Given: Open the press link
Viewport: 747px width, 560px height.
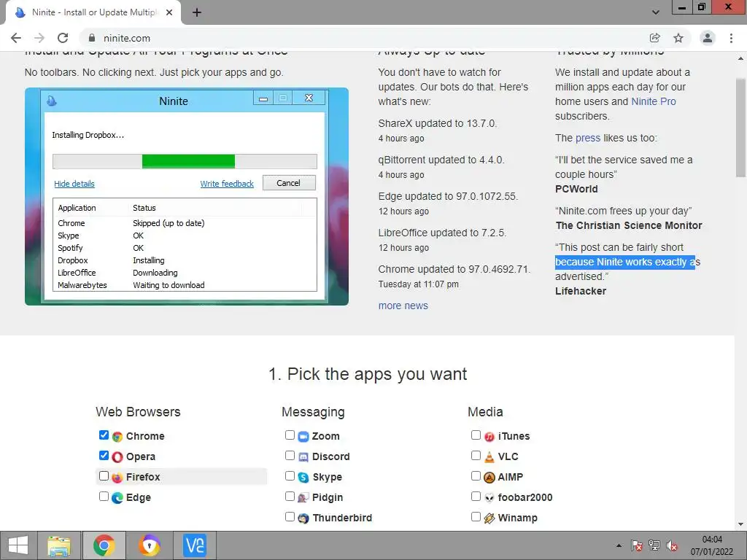Looking at the screenshot, I should pos(588,138).
